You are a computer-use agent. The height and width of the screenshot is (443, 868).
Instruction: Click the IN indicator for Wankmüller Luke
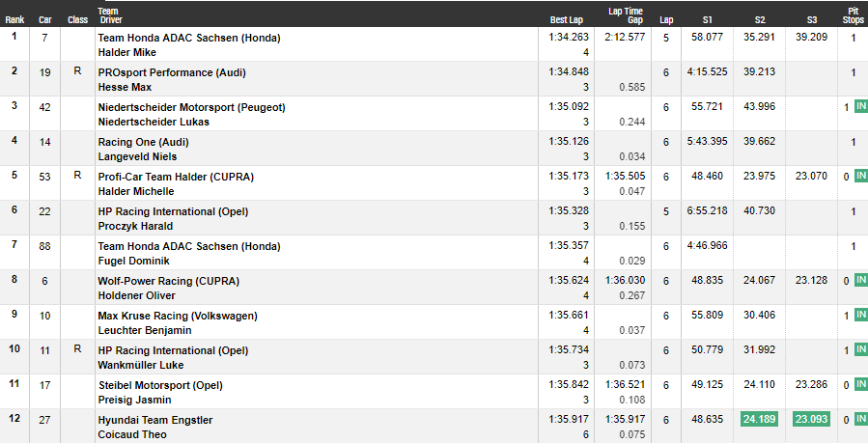pos(861,349)
